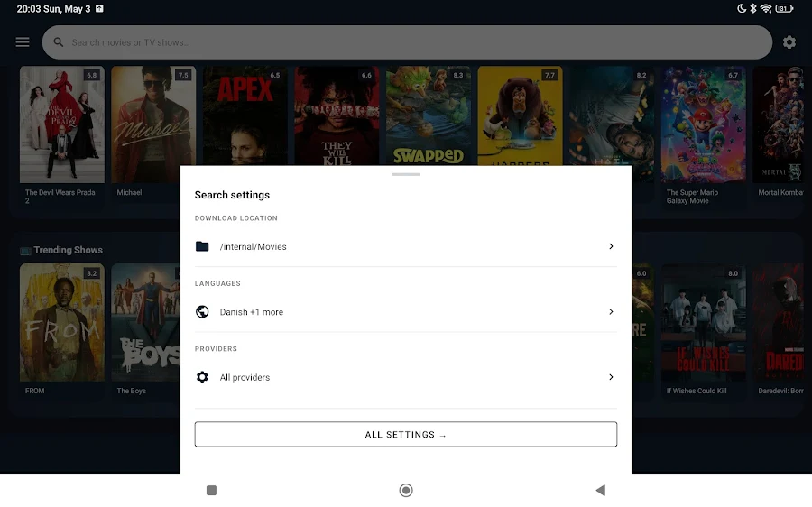The width and height of the screenshot is (812, 507).
Task: Select the Danish +1 more language row
Action: 406,312
